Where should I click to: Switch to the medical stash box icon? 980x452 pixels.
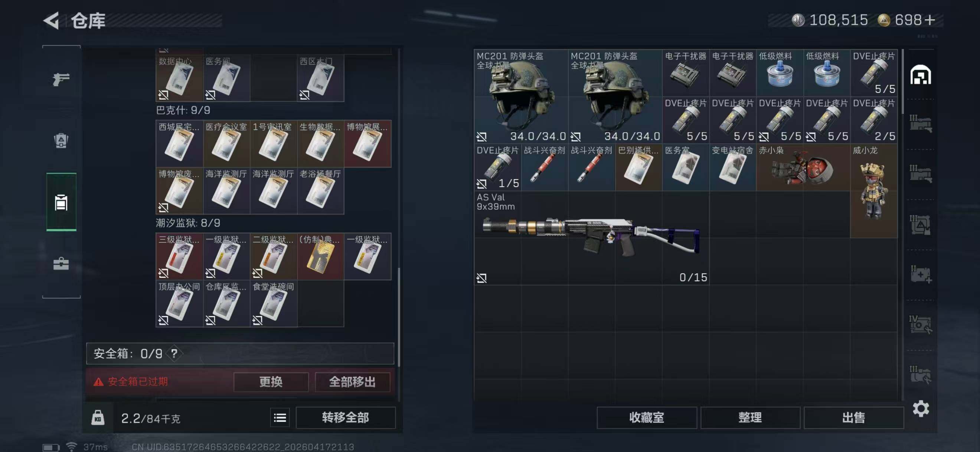[920, 274]
